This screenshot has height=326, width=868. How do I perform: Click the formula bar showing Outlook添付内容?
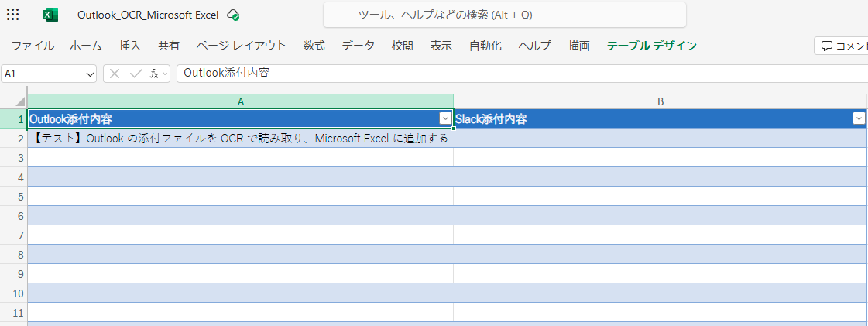click(522, 74)
